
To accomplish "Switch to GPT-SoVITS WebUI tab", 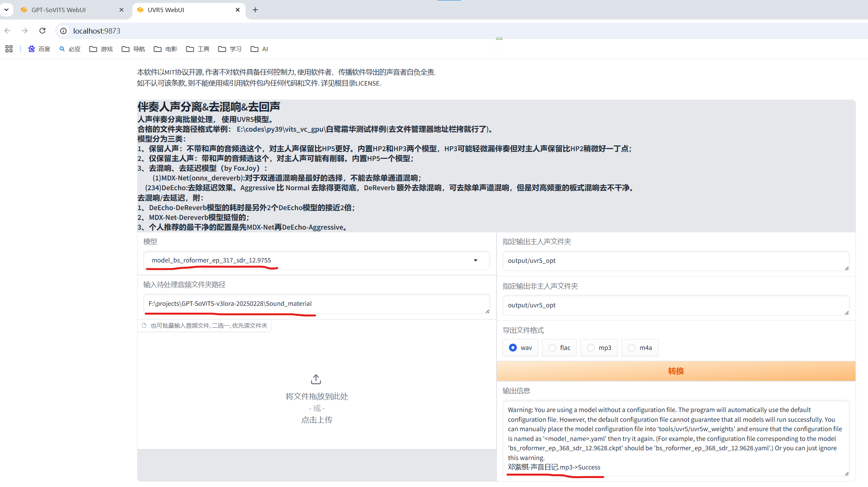I will (59, 10).
